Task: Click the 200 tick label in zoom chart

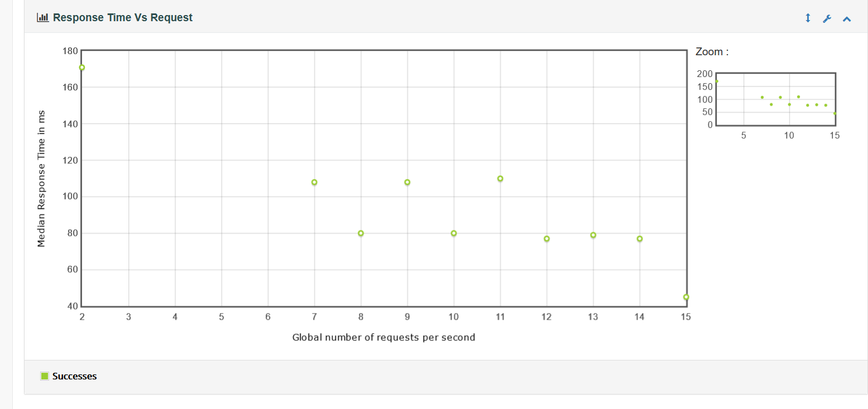Action: click(705, 74)
